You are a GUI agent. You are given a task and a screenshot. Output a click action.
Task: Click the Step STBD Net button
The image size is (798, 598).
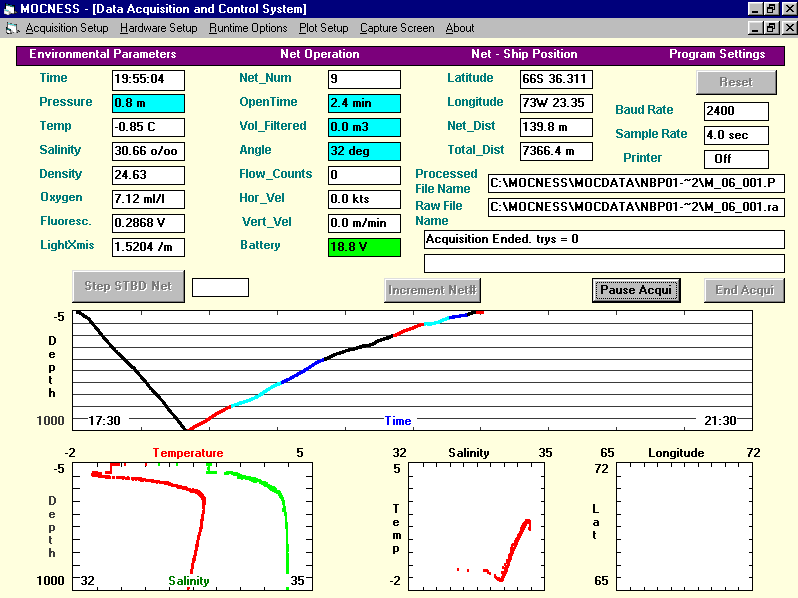click(x=128, y=286)
